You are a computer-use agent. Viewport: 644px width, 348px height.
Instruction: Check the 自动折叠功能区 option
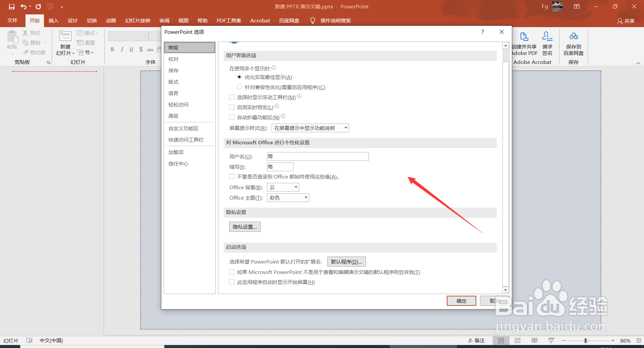(x=232, y=117)
